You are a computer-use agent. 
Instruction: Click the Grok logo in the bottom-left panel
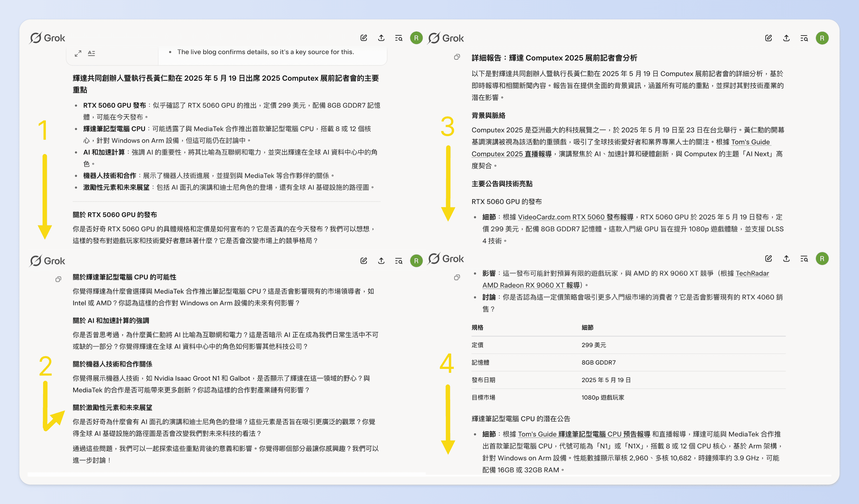[x=48, y=261]
